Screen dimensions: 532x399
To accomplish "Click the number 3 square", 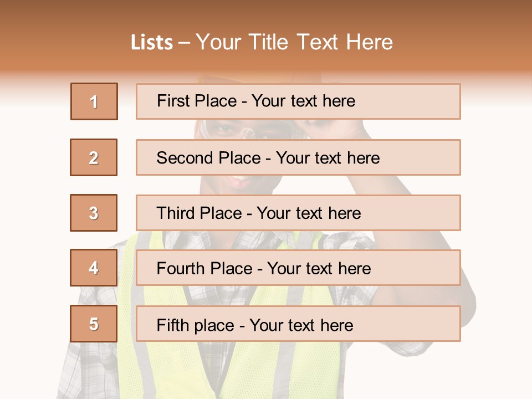I will click(94, 213).
